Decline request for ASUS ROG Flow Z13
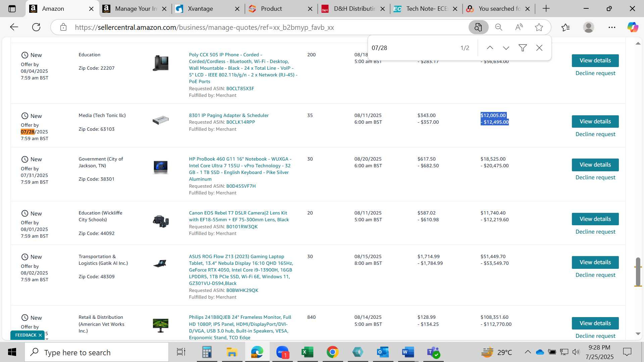The width and height of the screenshot is (644, 362). tap(595, 275)
